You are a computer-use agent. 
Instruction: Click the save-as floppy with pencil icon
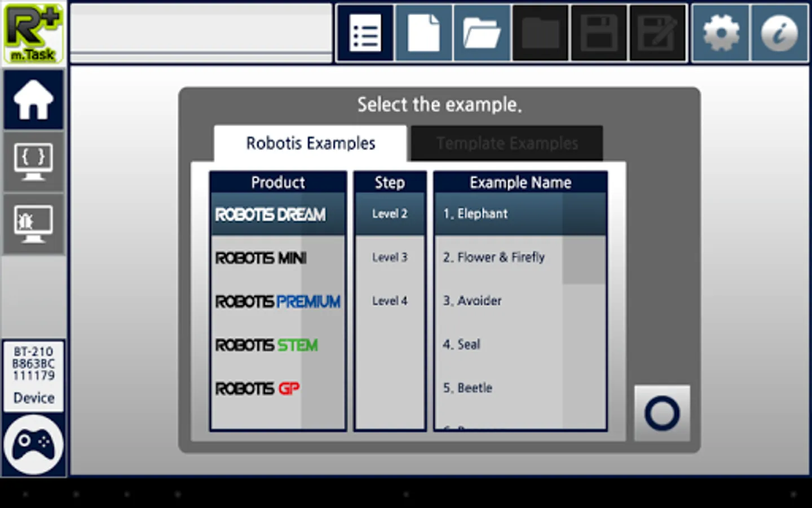pos(657,33)
